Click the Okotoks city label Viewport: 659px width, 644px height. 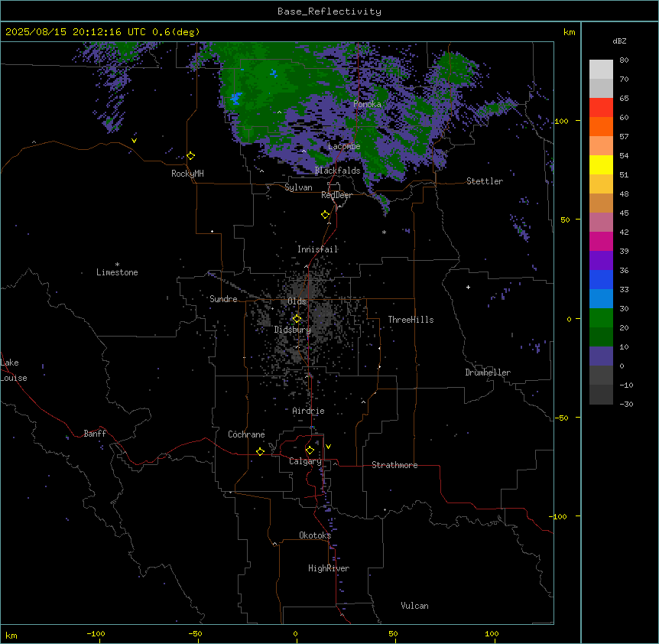pos(315,535)
